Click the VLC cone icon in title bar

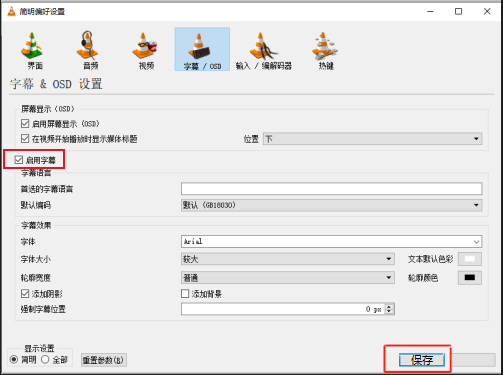coord(12,11)
